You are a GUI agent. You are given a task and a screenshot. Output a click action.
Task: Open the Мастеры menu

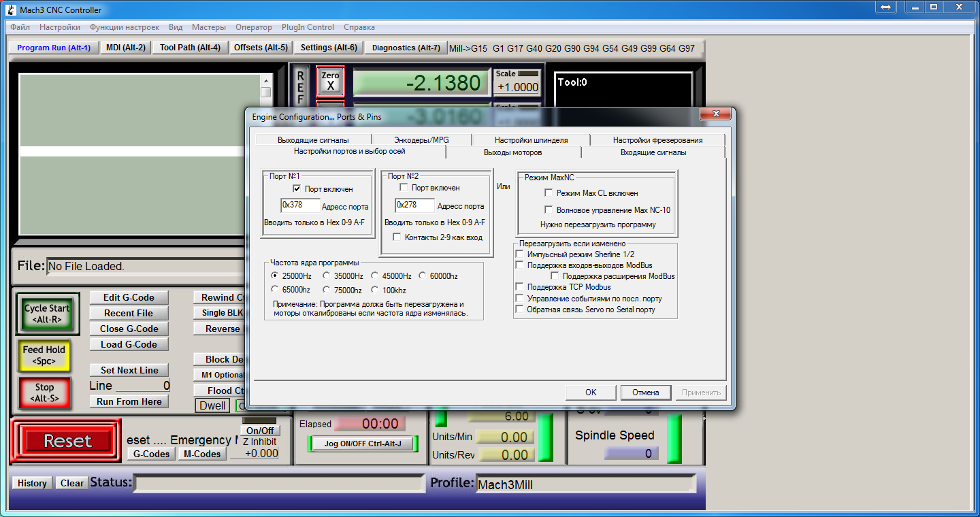tap(209, 27)
